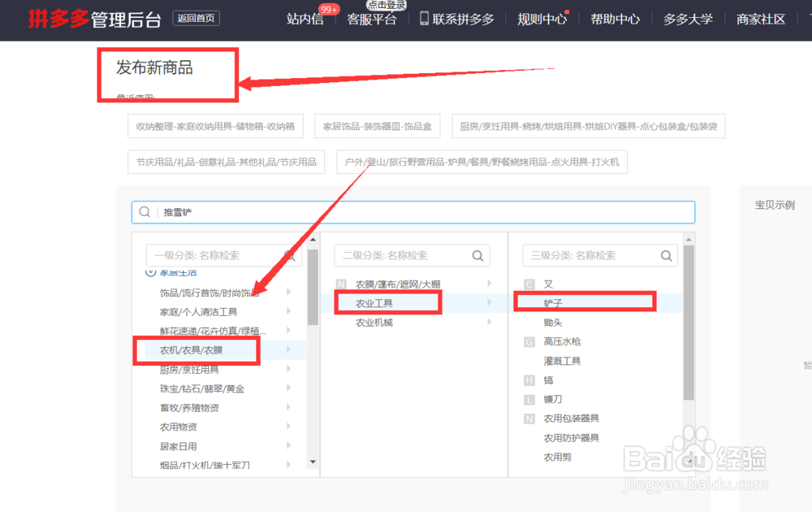Select 鲜花速递/花卉仿真/绿植 category

[213, 331]
